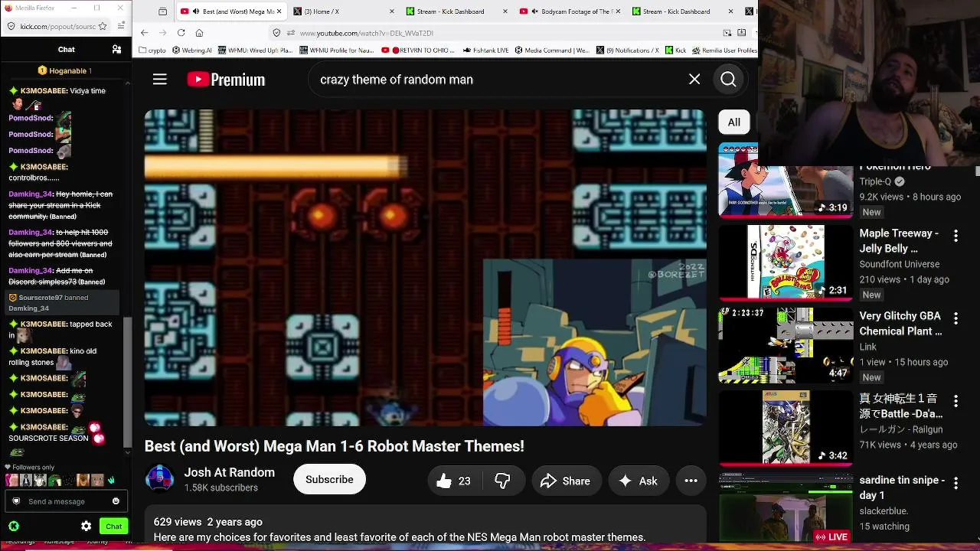Open tracking shield in Kick chat window
The width and height of the screenshot is (980, 551).
tap(10, 26)
